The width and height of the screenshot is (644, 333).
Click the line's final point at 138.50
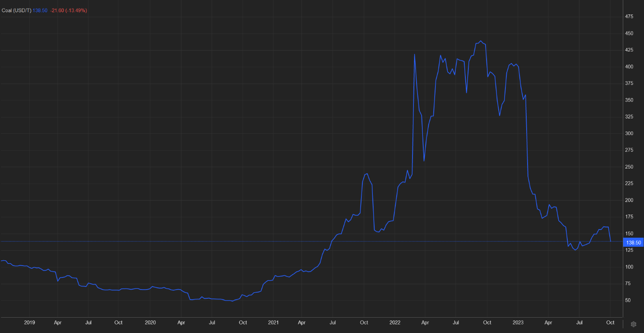pos(611,241)
